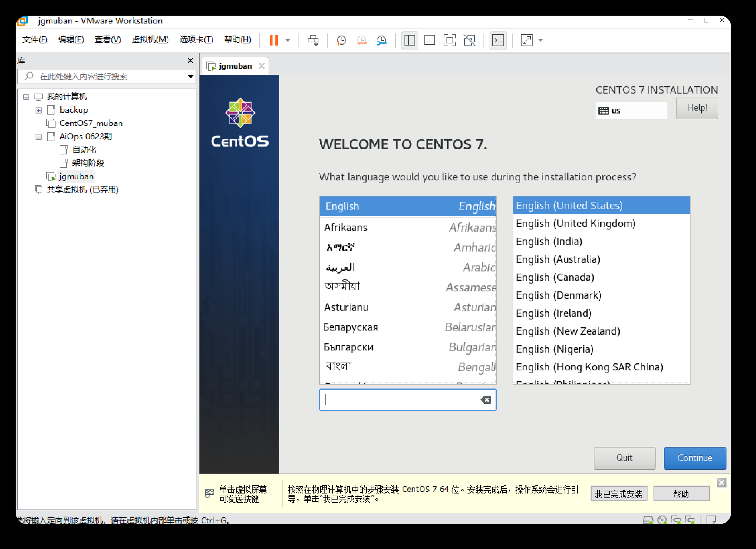Image resolution: width=756 pixels, height=549 pixels.
Task: Click the library search magnifier icon
Action: coord(29,76)
